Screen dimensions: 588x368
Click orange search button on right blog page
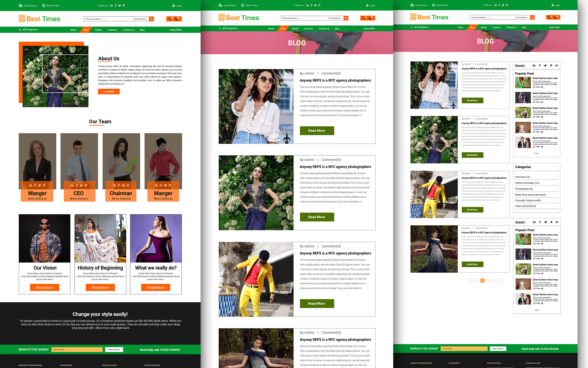tap(533, 17)
